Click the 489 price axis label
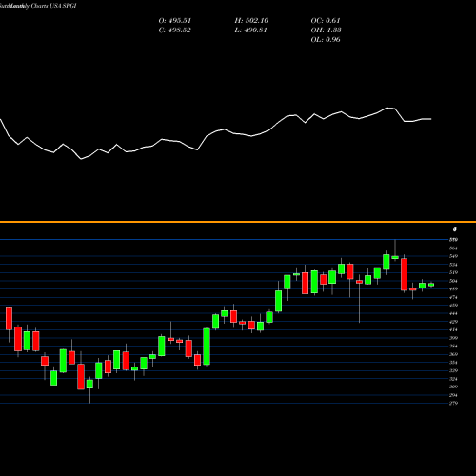Viewport: 476px width, 476px height. coord(453,288)
